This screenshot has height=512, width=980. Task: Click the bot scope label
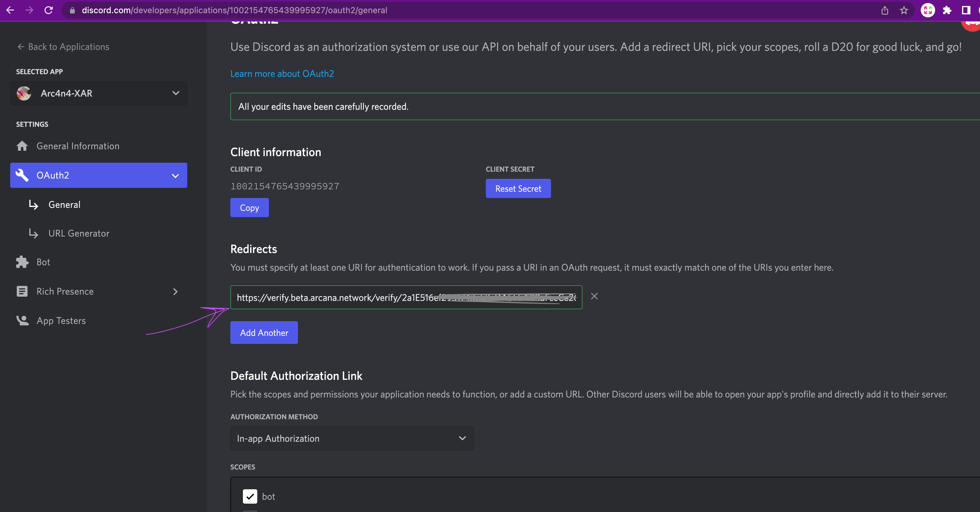268,496
